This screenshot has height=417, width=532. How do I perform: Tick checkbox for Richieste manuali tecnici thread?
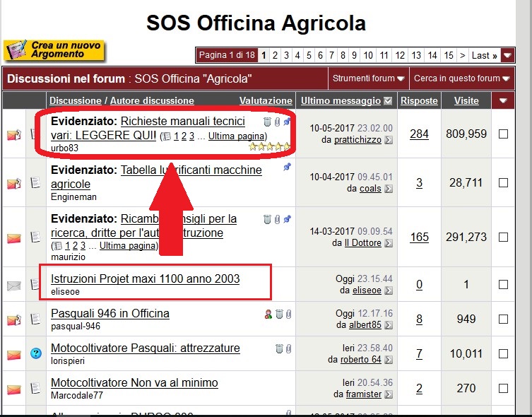pyautogui.click(x=503, y=134)
